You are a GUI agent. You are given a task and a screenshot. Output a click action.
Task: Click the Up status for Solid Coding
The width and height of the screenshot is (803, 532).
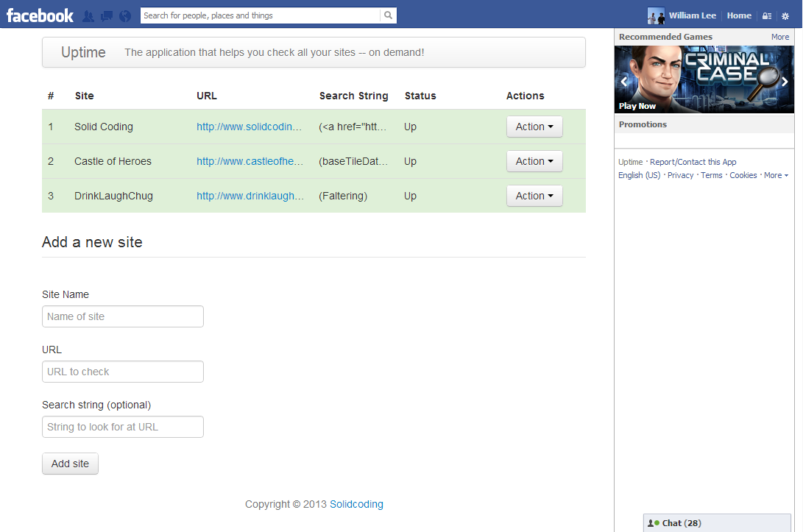tap(410, 127)
